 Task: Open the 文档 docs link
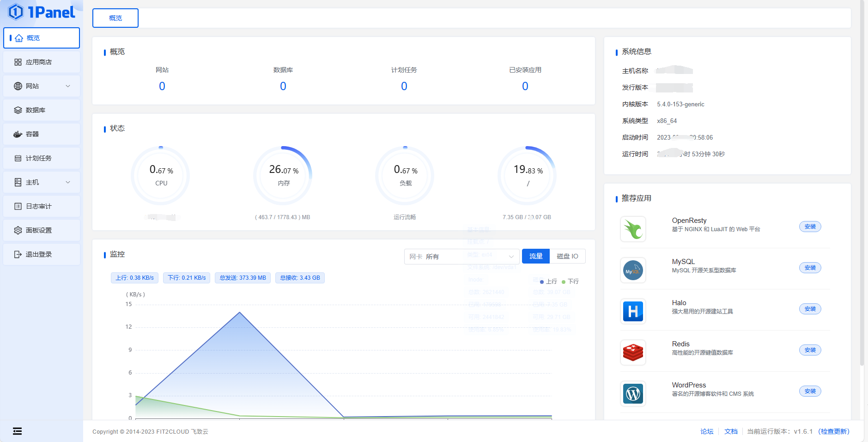(x=731, y=431)
